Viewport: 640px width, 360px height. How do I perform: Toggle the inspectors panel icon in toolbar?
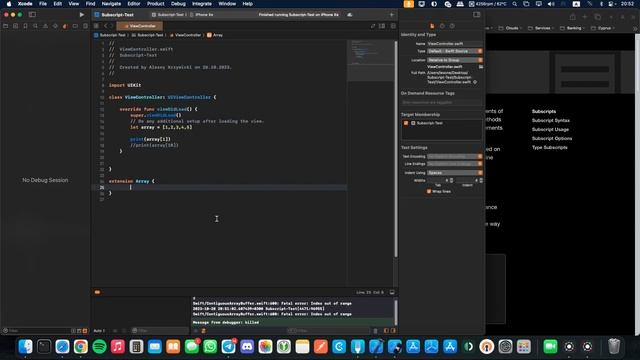[476, 14]
